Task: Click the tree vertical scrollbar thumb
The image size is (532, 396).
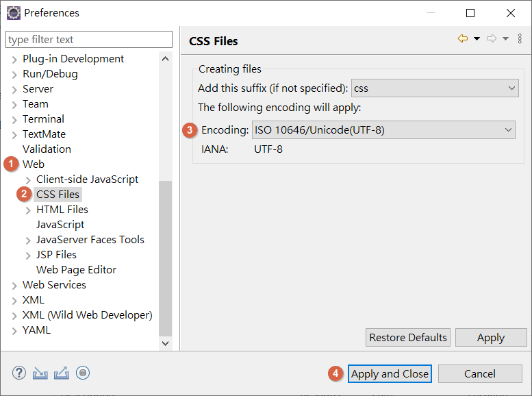Action: [165, 258]
